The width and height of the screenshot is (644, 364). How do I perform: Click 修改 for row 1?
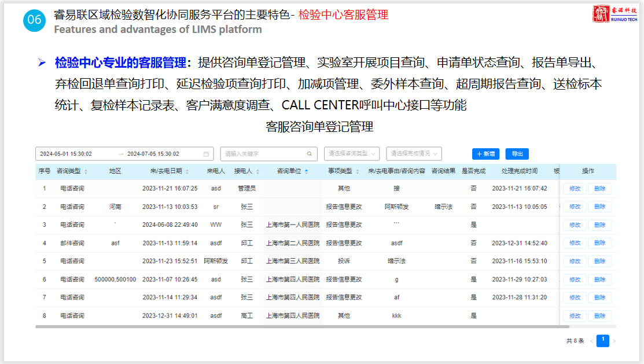click(x=575, y=189)
